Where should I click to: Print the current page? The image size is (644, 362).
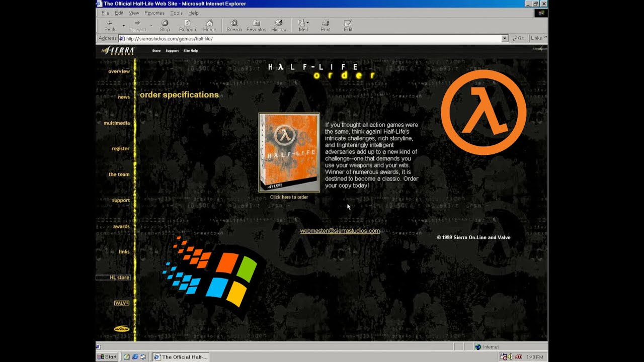point(326,26)
